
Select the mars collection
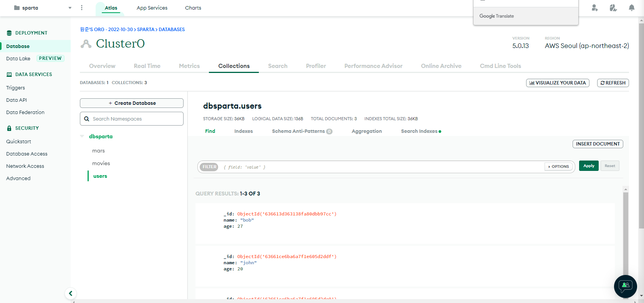98,151
